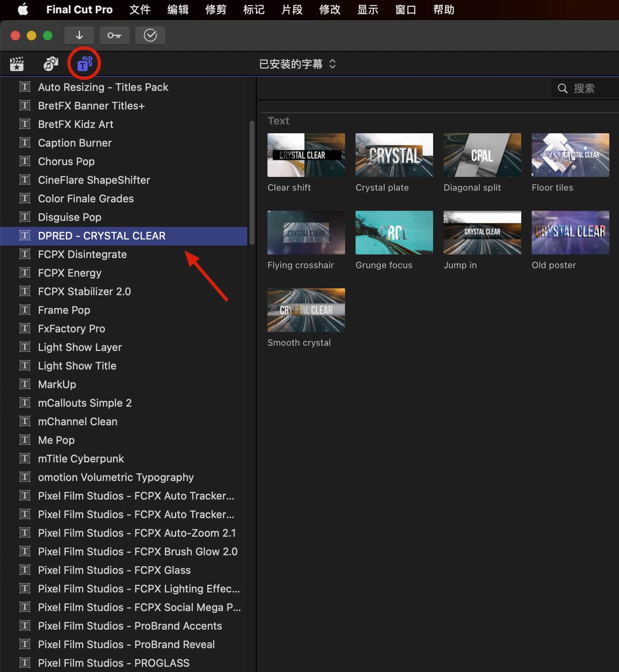Open the Apple menu

pyautogui.click(x=23, y=9)
